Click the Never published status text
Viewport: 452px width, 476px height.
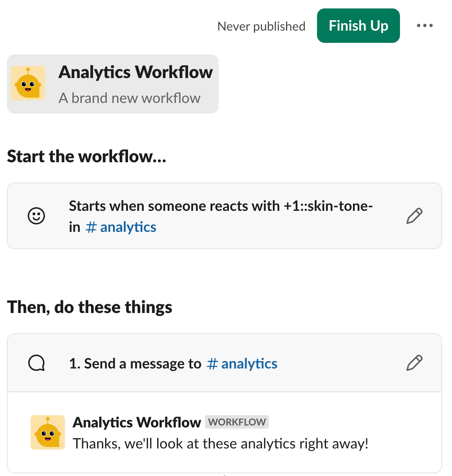262,26
